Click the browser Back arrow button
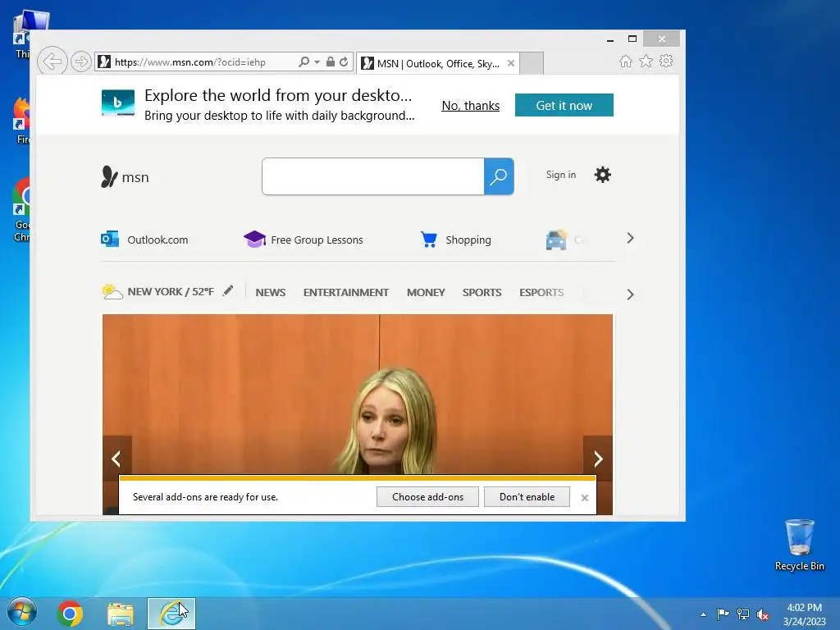The width and height of the screenshot is (840, 630). pos(52,62)
